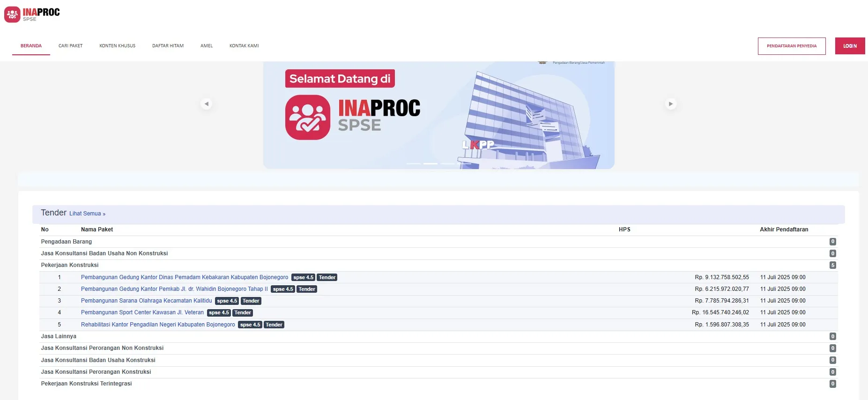Image resolution: width=868 pixels, height=400 pixels.
Task: Expand the Pengadaan Barang category row
Action: [67, 242]
